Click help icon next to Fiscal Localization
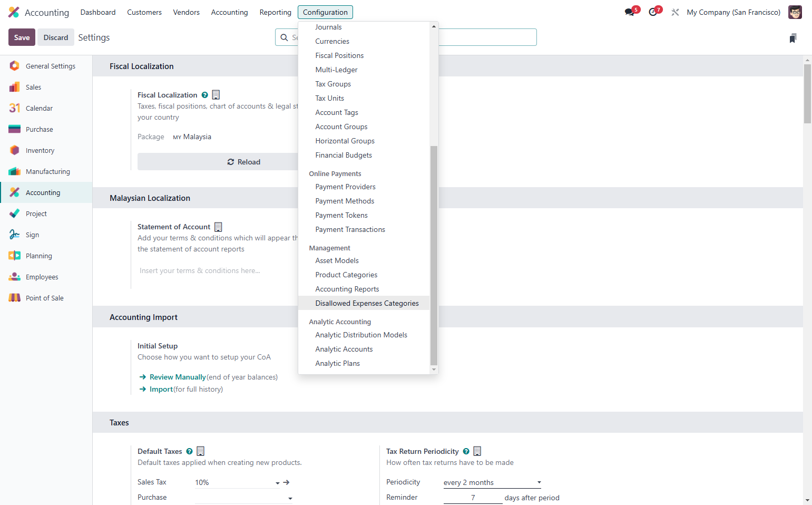 click(x=205, y=95)
